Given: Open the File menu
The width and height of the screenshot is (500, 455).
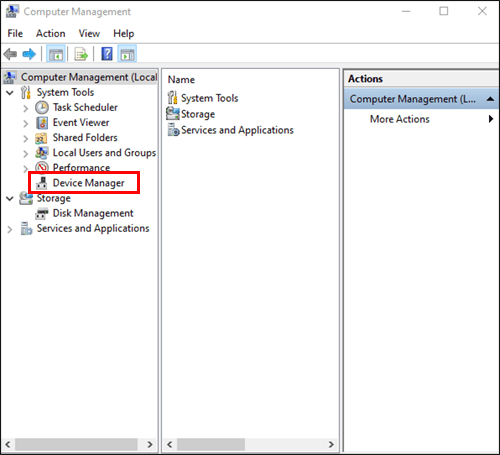Looking at the screenshot, I should pyautogui.click(x=15, y=33).
